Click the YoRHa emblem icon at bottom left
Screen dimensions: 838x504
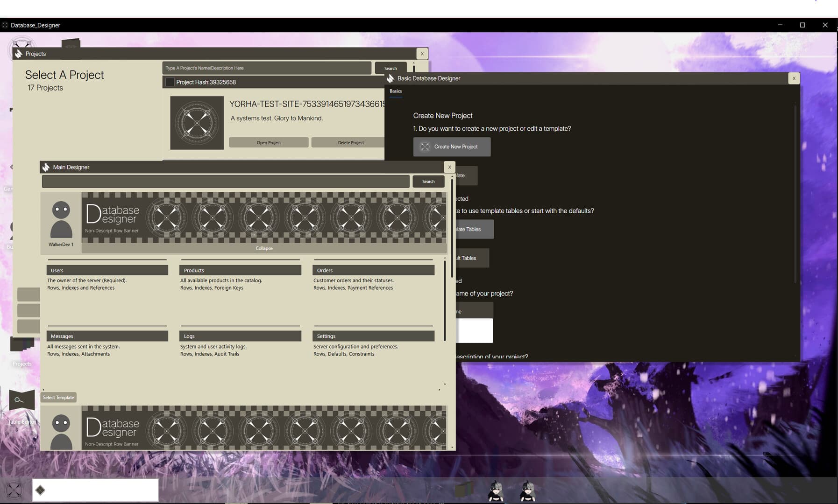[14, 490]
